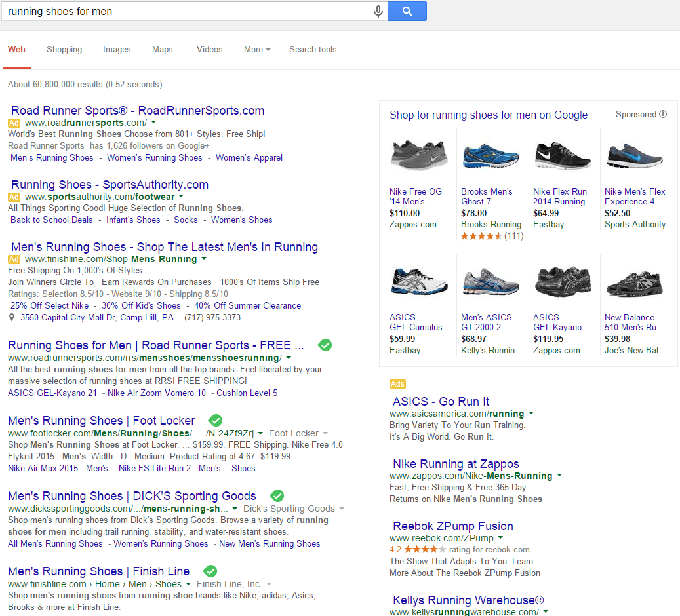The image size is (680, 616).
Task: Click 40% Off Summer Clearance sitelink
Action: (247, 305)
